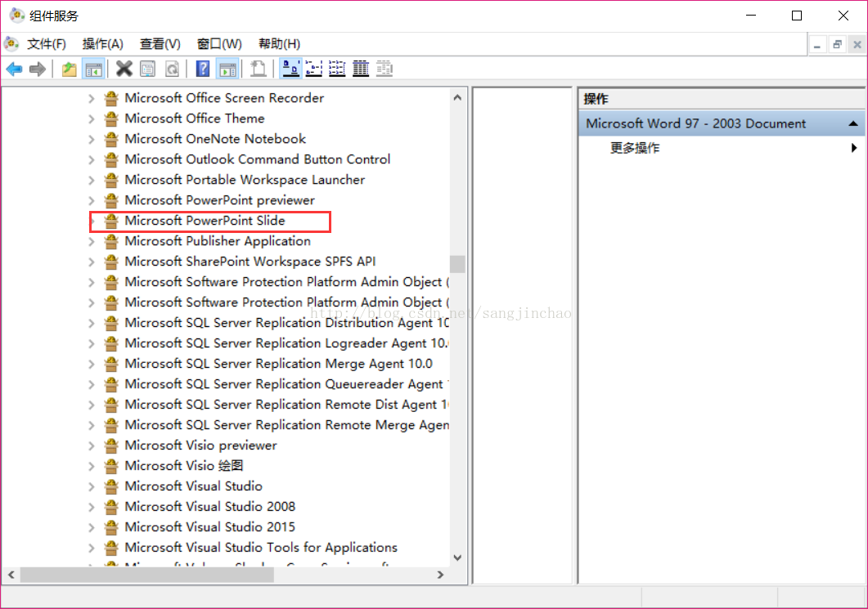868x609 pixels.
Task: Click the Refresh toolbar icon
Action: pos(172,69)
